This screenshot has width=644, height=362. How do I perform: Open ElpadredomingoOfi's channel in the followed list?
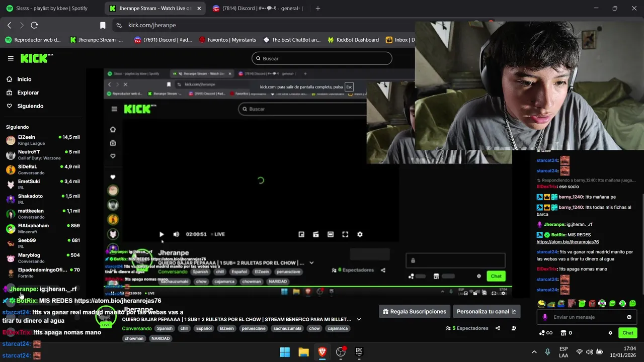(43, 273)
